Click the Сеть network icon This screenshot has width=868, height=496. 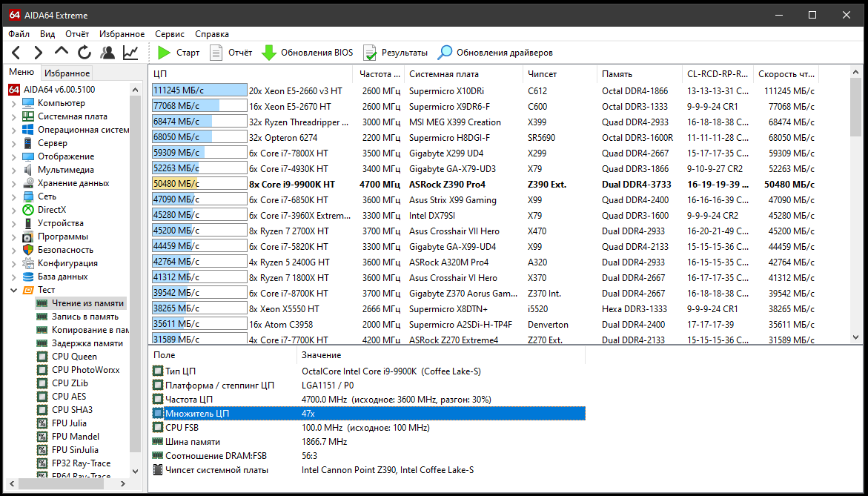pos(28,196)
